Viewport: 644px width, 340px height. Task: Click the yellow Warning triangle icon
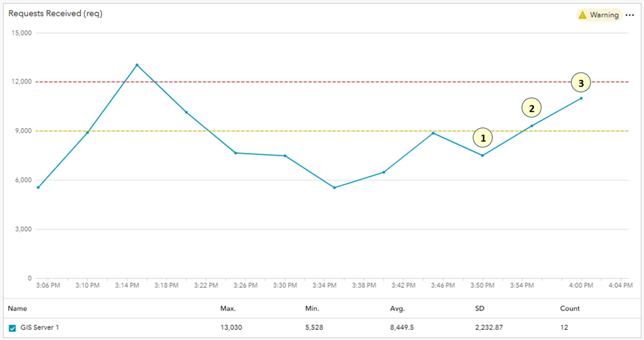582,15
